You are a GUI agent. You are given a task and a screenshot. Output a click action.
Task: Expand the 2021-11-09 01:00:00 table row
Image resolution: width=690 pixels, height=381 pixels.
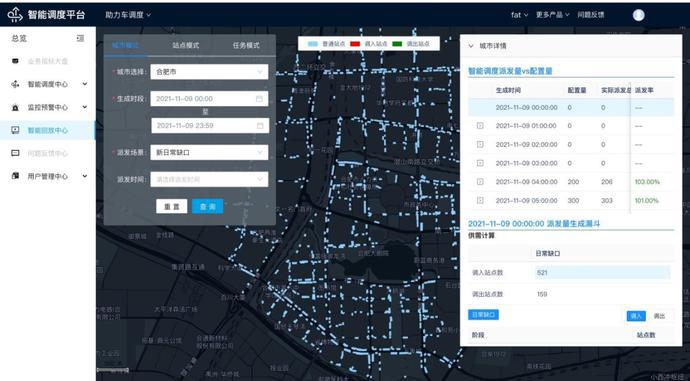click(x=480, y=126)
